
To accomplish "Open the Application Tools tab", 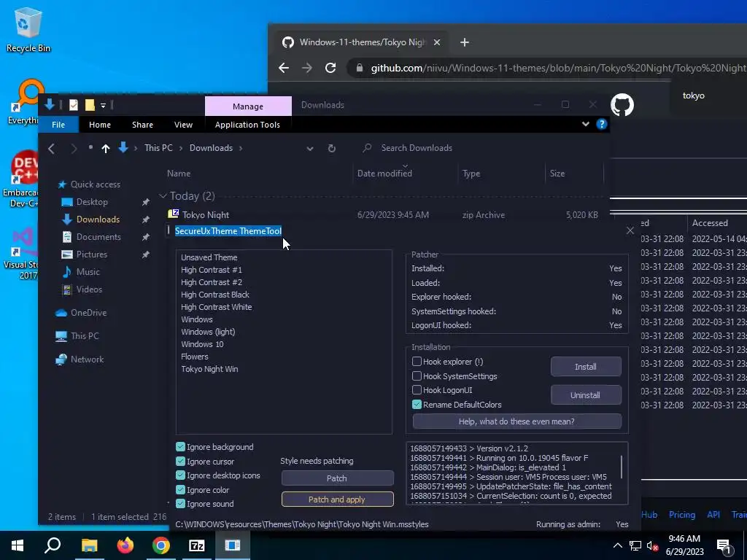I will 247,125.
